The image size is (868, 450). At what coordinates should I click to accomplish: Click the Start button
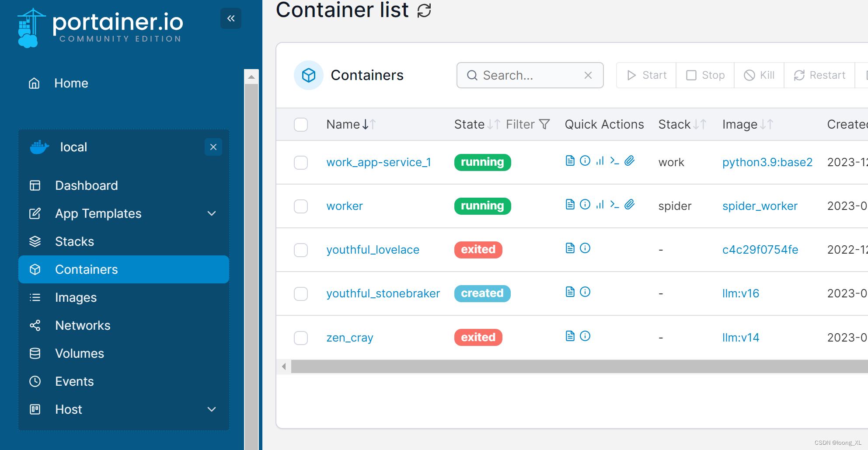[x=646, y=75]
